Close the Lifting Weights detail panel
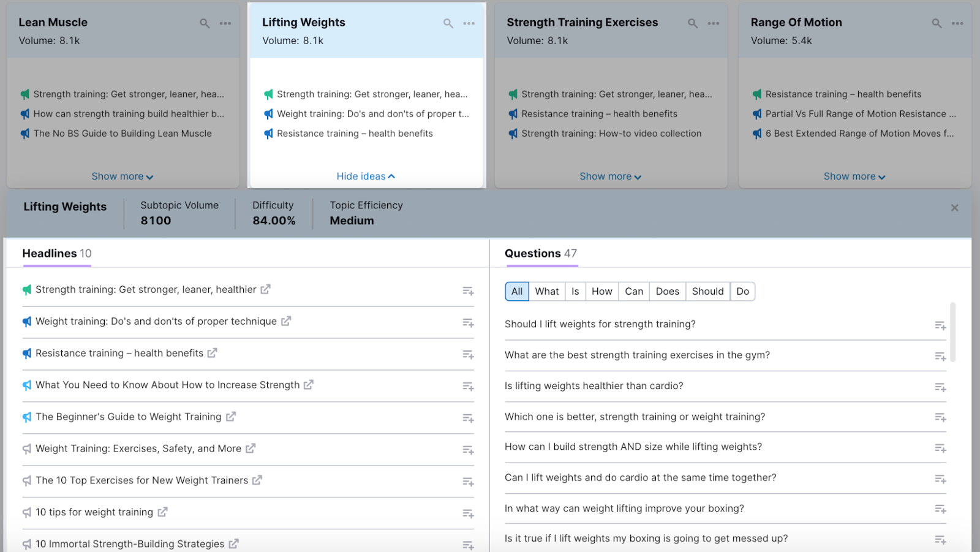This screenshot has width=980, height=552. (x=954, y=207)
